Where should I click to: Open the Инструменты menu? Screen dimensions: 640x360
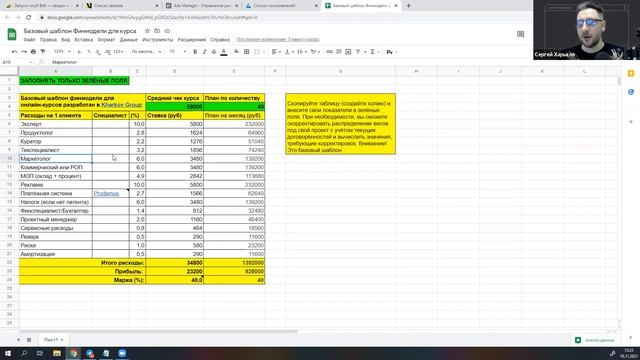pos(158,40)
